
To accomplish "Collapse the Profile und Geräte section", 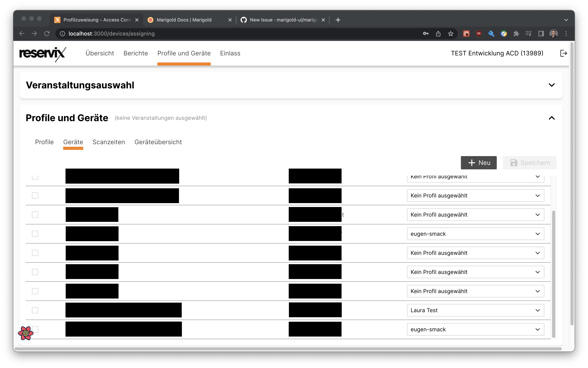I will click(552, 118).
